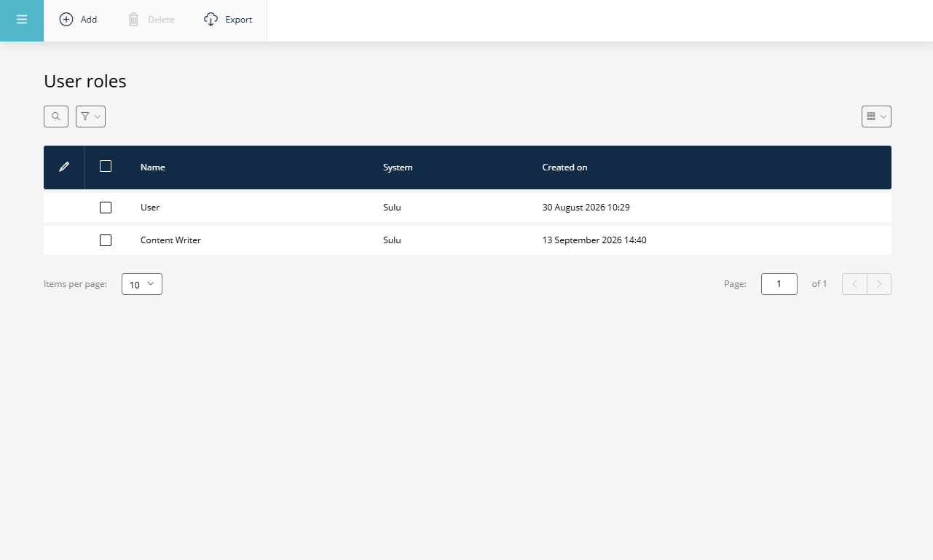Open the column options dropdown
The image size is (933, 560).
pos(876,117)
